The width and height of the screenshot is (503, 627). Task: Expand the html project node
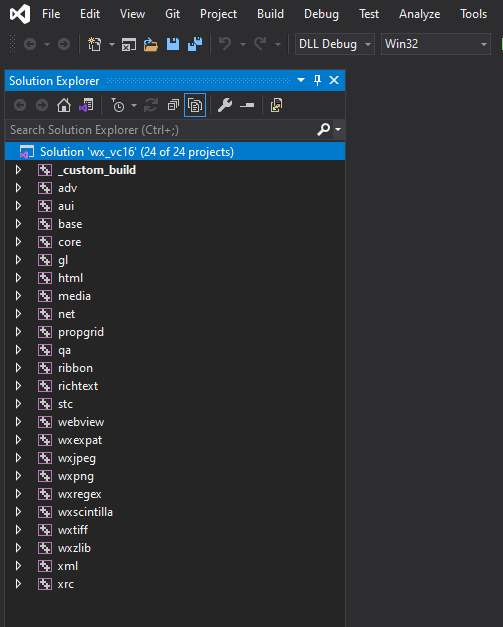coord(18,278)
